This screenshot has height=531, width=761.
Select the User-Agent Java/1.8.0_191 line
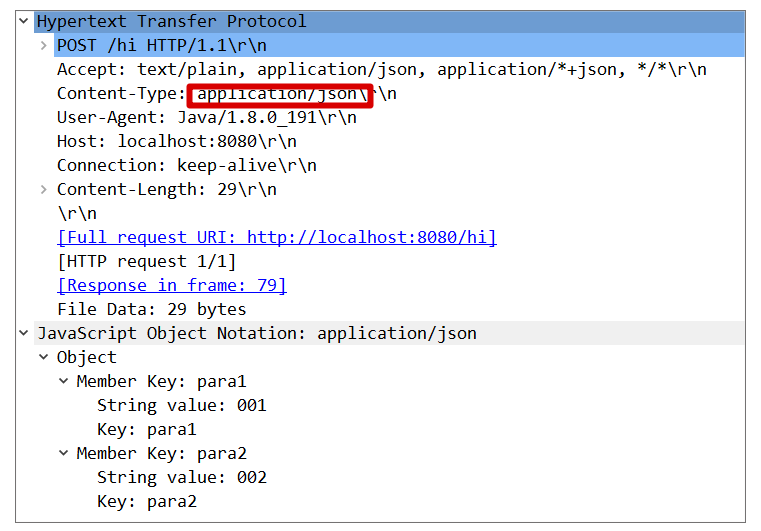click(x=206, y=117)
